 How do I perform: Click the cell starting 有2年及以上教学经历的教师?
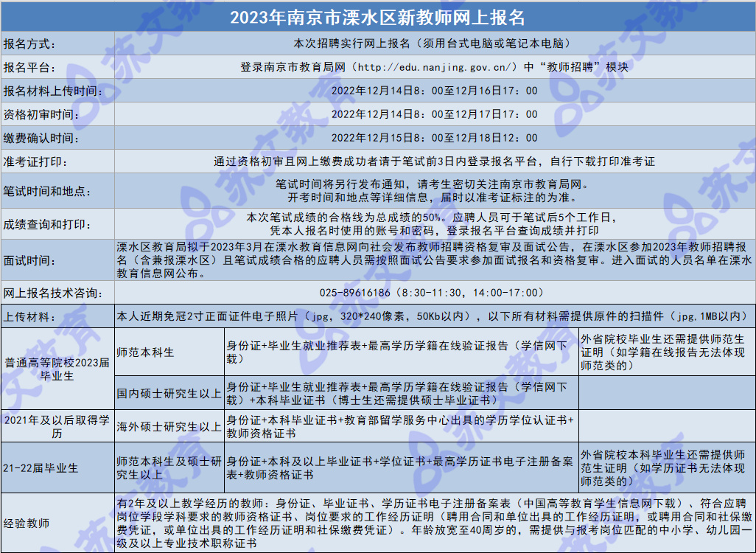click(435, 523)
